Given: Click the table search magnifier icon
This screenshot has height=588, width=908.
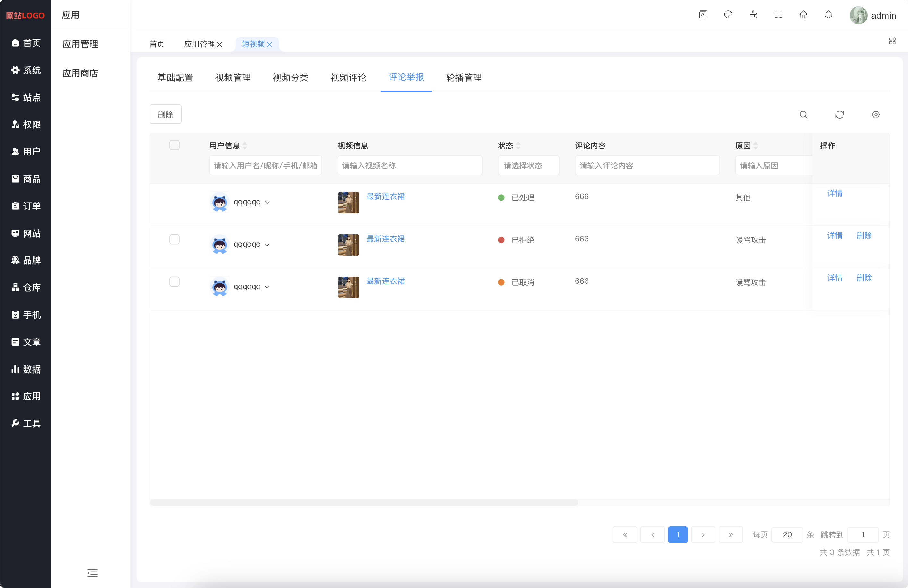Looking at the screenshot, I should [x=803, y=115].
